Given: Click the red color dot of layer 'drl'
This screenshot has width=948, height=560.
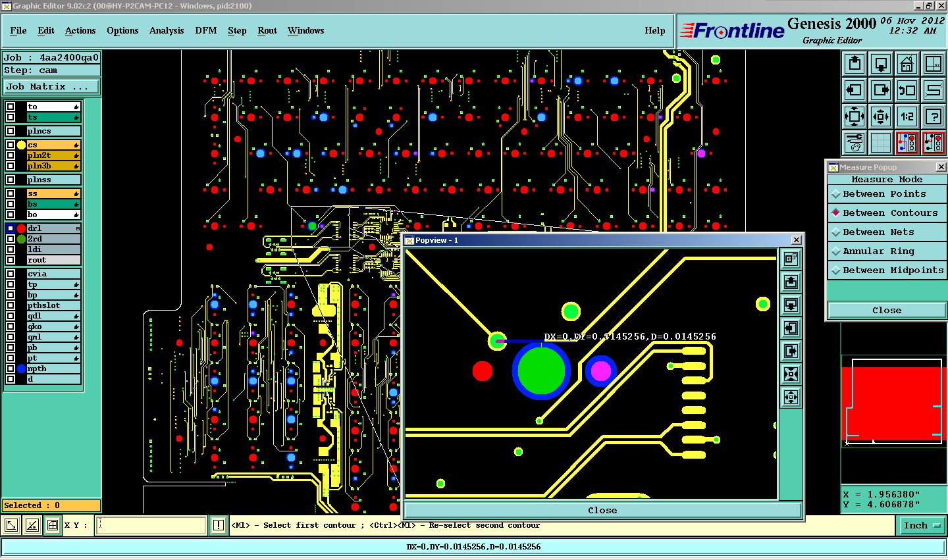Looking at the screenshot, I should pos(21,228).
